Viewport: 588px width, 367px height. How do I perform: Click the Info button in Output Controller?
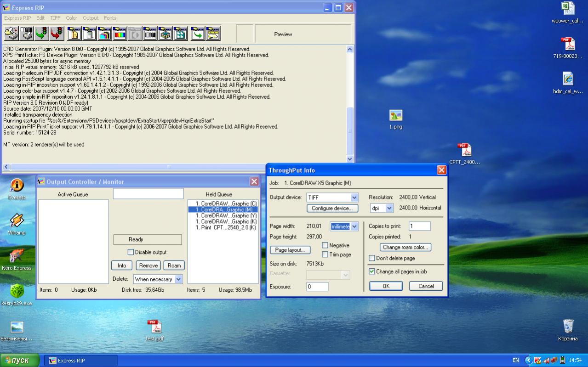(x=122, y=265)
